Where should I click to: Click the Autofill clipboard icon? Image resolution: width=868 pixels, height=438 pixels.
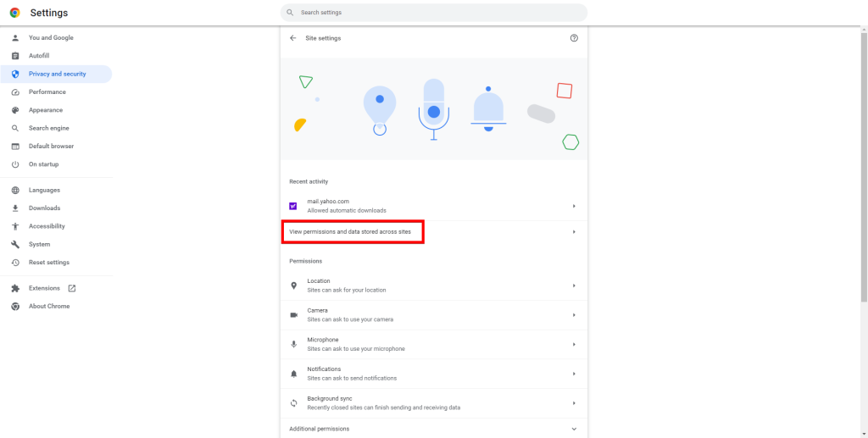click(15, 56)
